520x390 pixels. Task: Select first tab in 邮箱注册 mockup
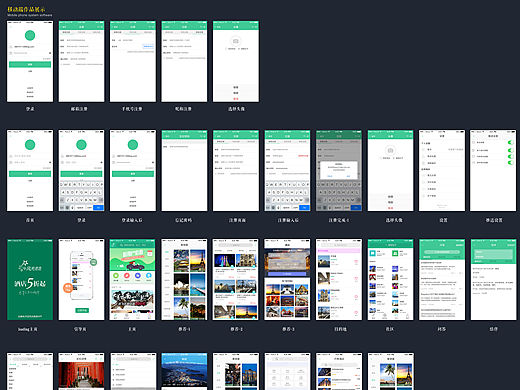(x=67, y=32)
